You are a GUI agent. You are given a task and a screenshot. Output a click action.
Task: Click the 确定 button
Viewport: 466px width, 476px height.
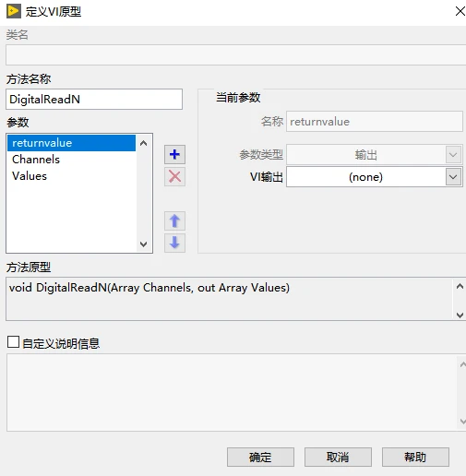coord(260,457)
